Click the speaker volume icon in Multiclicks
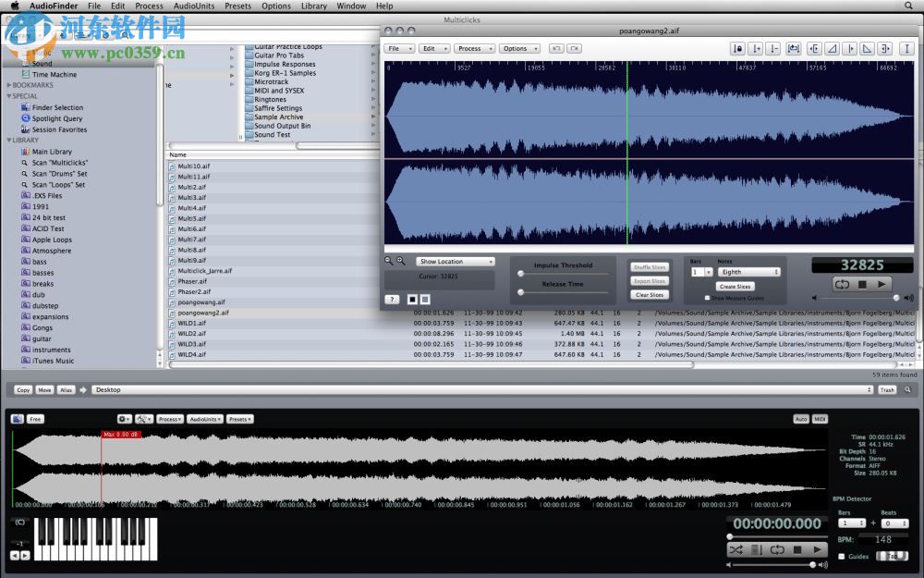Viewport: 924px width, 578px height. coord(910,298)
